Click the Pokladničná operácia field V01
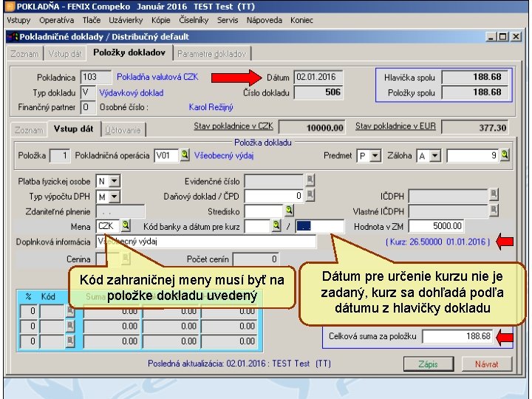 coord(166,155)
